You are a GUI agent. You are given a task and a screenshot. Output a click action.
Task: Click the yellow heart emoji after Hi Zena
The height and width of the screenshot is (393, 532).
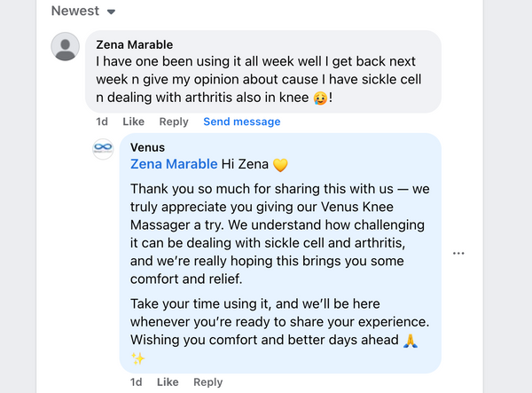point(280,165)
